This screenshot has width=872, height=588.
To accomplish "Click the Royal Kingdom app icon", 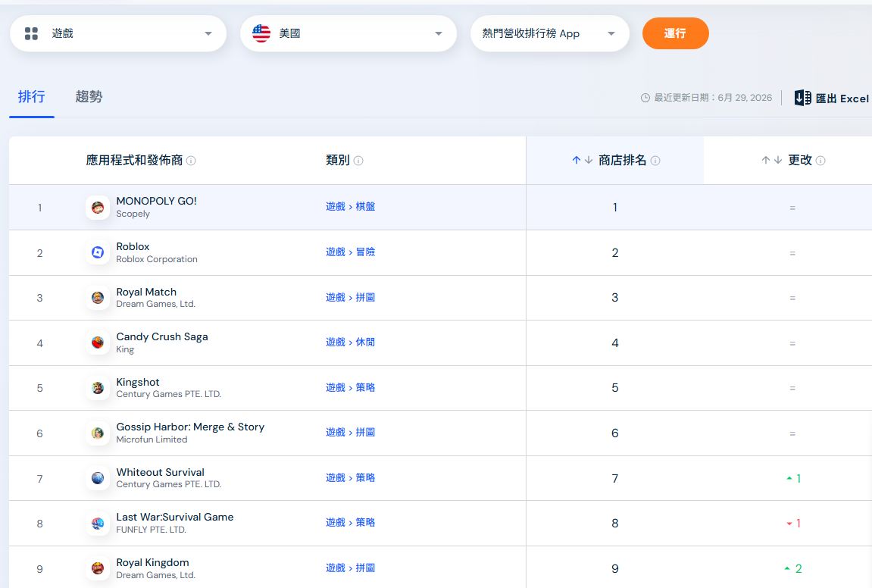I will 97,568.
